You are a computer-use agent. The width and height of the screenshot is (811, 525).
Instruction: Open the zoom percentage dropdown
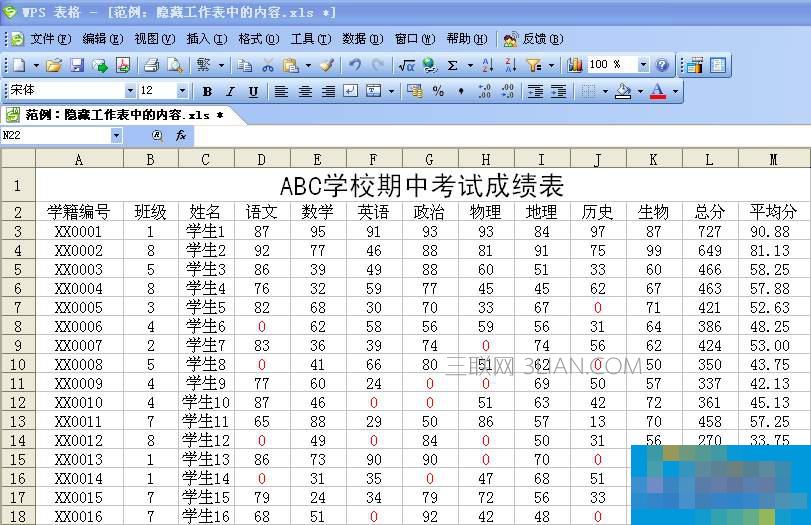643,65
